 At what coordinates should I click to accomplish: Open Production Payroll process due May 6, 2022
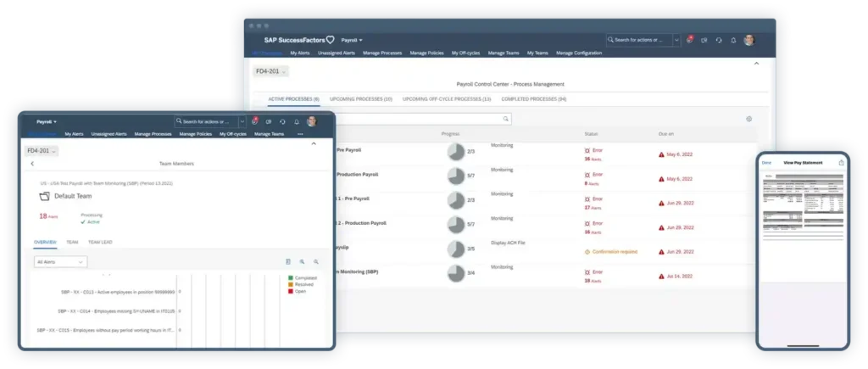[x=358, y=175]
